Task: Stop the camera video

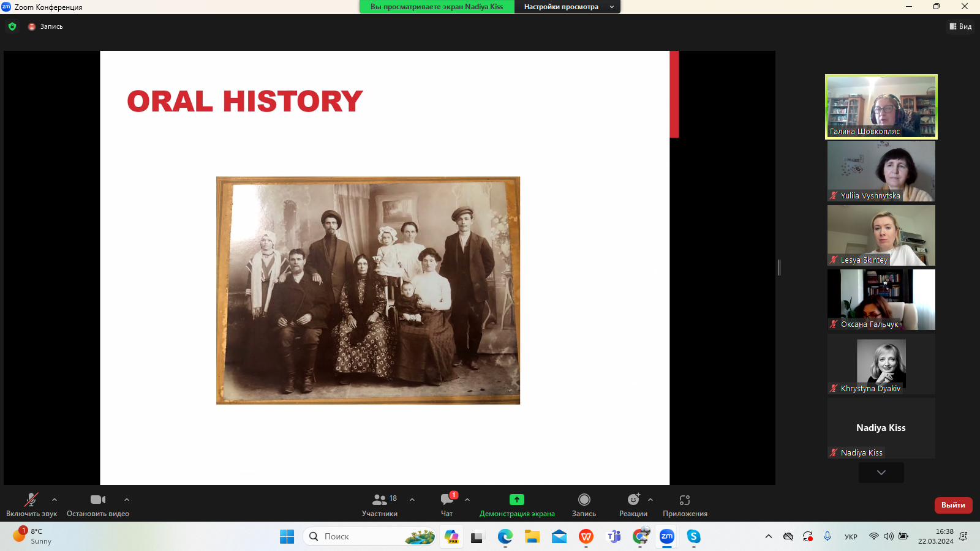Action: click(97, 505)
